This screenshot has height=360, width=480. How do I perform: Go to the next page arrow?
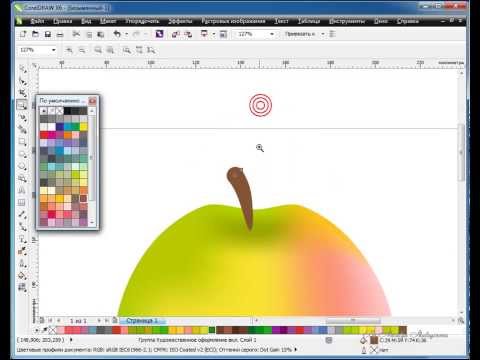(99, 320)
